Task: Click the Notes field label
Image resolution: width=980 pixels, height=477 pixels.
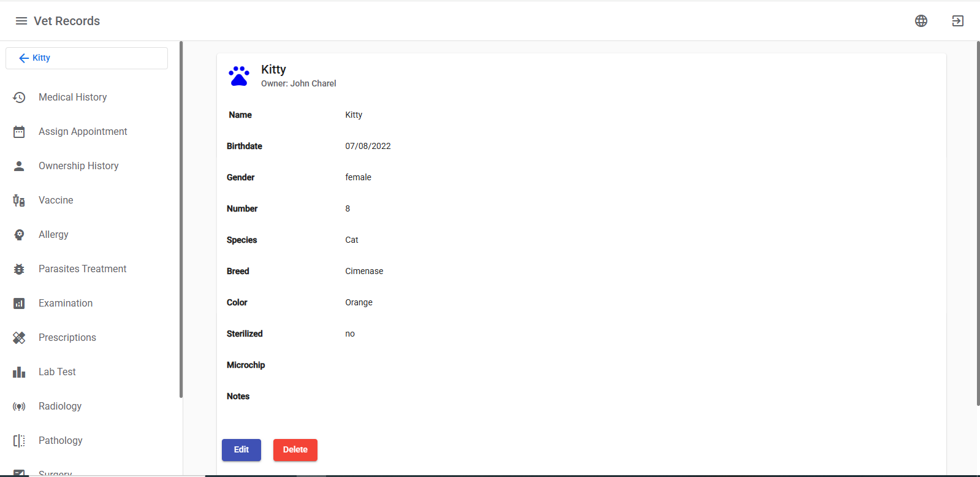Action: coord(238,396)
